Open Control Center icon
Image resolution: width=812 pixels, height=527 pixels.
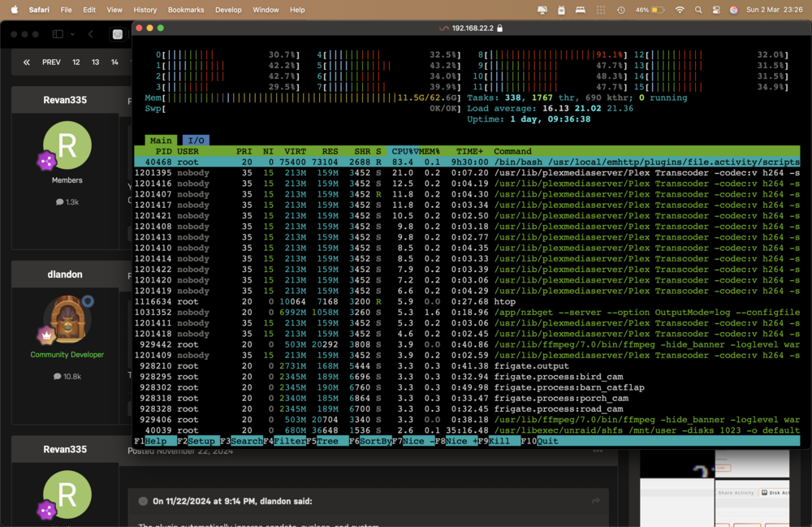tap(716, 10)
